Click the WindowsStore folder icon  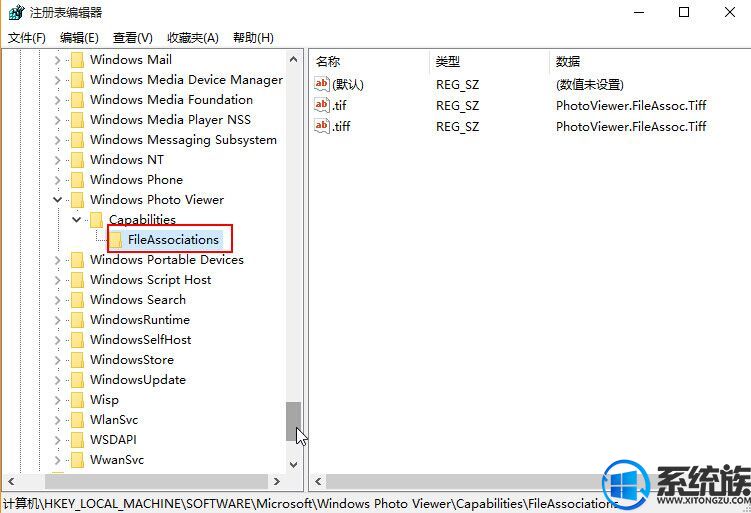click(78, 360)
